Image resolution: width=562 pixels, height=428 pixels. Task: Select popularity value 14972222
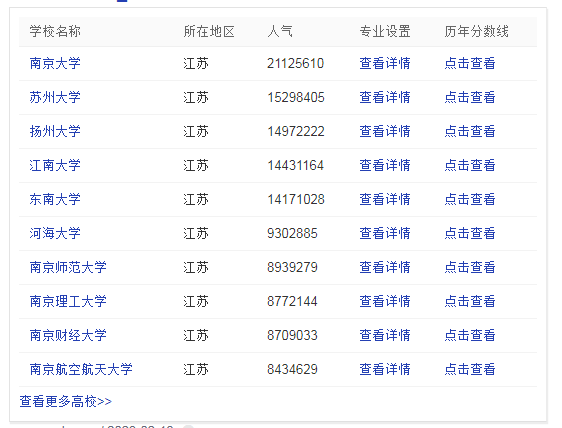click(296, 132)
